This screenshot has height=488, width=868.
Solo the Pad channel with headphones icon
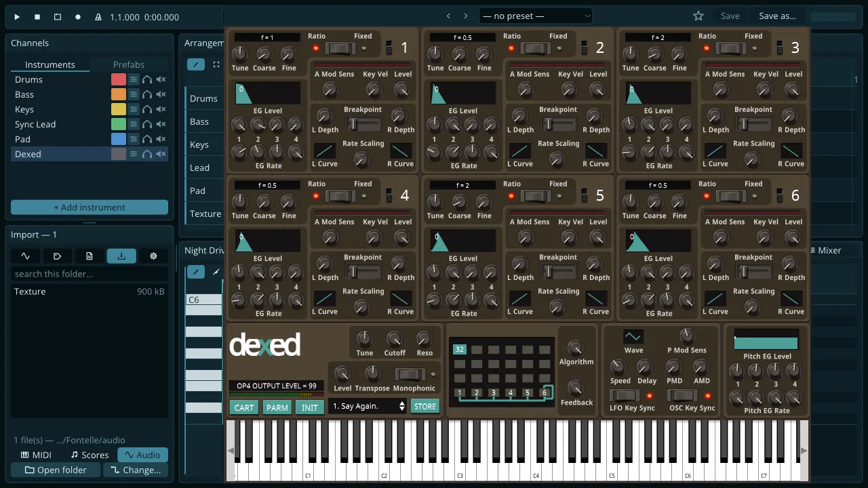coord(147,139)
